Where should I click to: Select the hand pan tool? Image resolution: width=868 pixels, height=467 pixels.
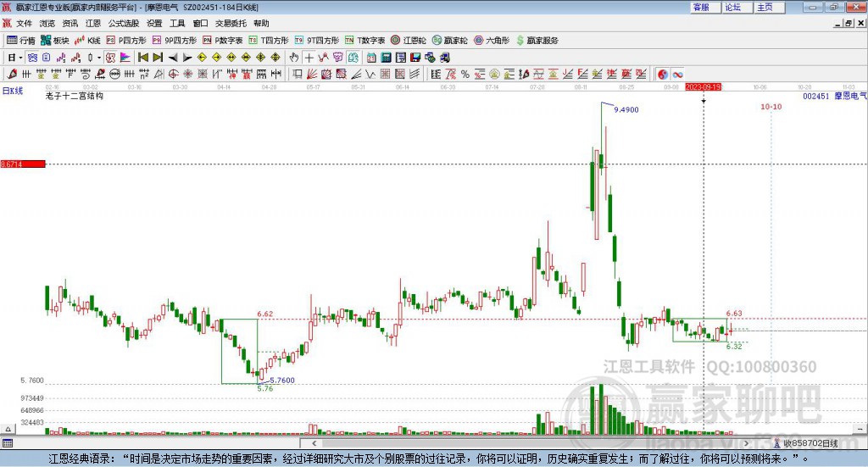[294, 58]
